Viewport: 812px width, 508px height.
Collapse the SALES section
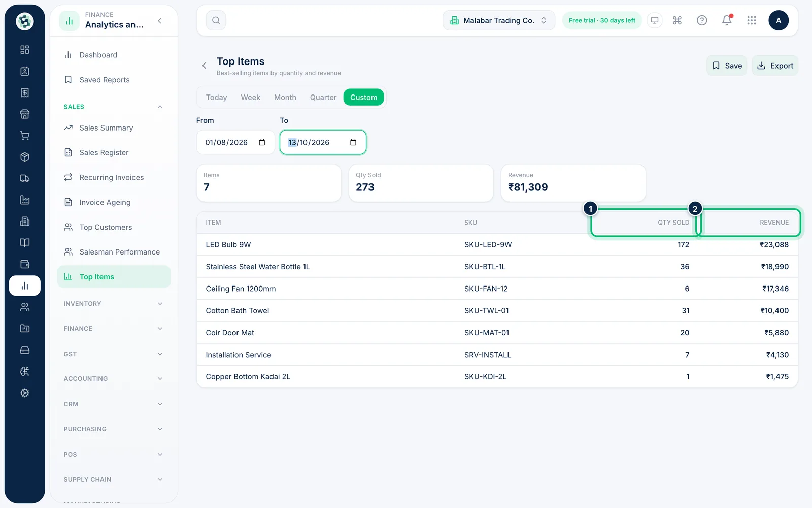114,107
